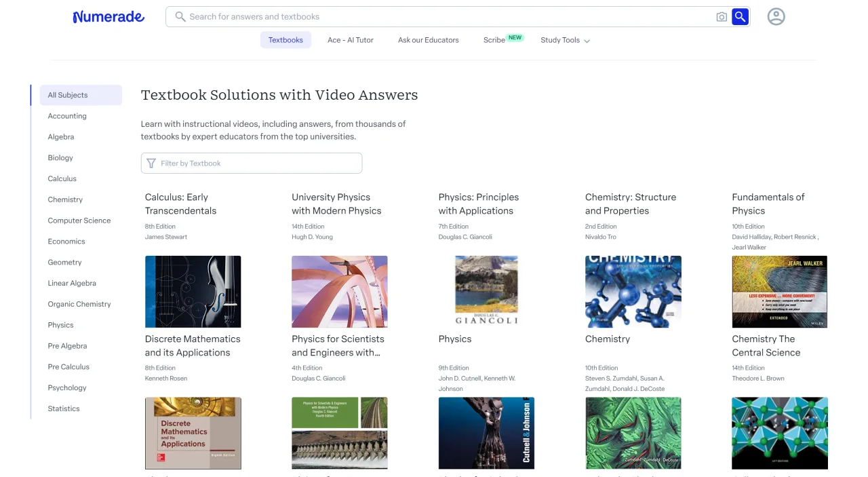Open the Scribe NEW menu item
Viewport: 868px width, 477px height.
click(502, 39)
